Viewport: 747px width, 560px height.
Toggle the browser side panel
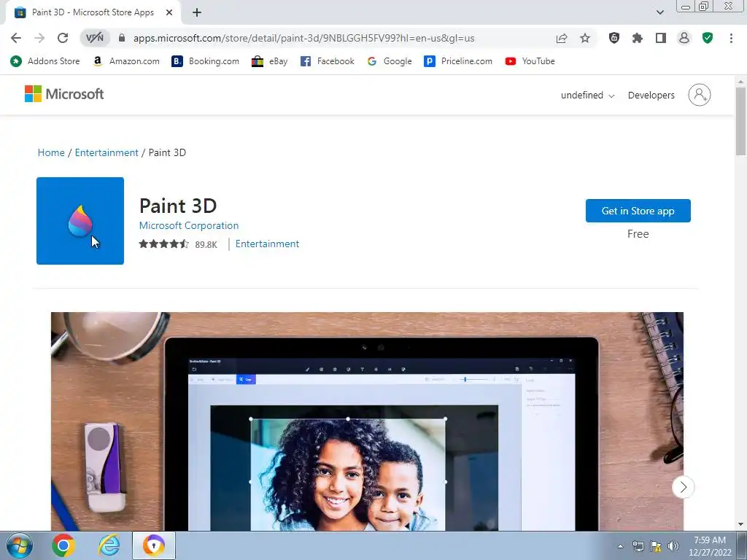click(x=661, y=38)
